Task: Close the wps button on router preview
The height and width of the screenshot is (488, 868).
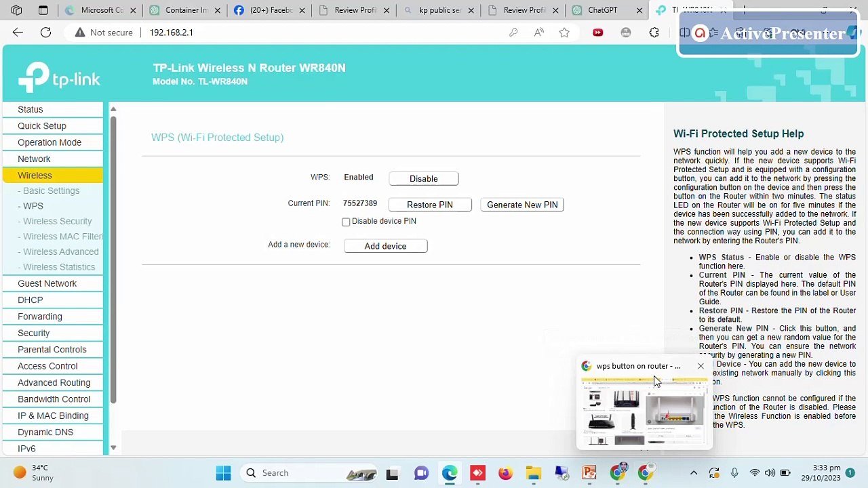Action: 701,366
